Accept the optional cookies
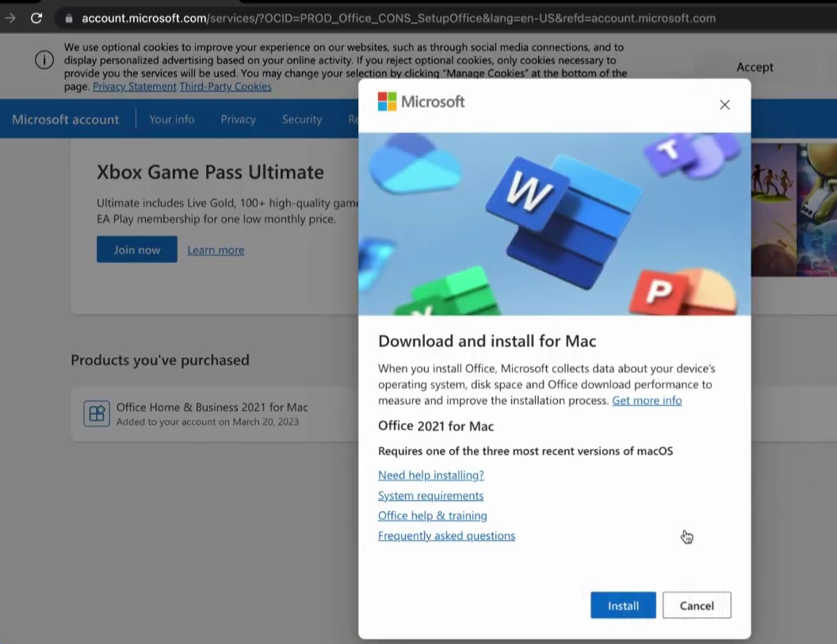 click(x=755, y=67)
